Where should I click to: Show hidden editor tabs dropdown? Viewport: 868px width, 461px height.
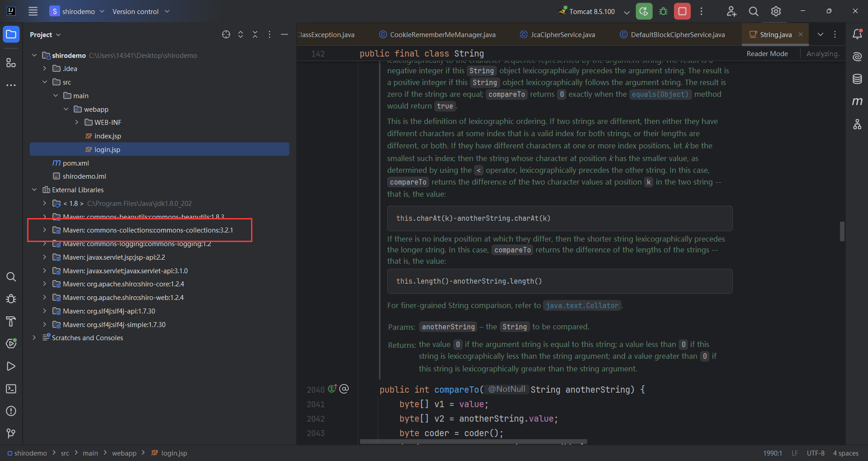(x=821, y=34)
